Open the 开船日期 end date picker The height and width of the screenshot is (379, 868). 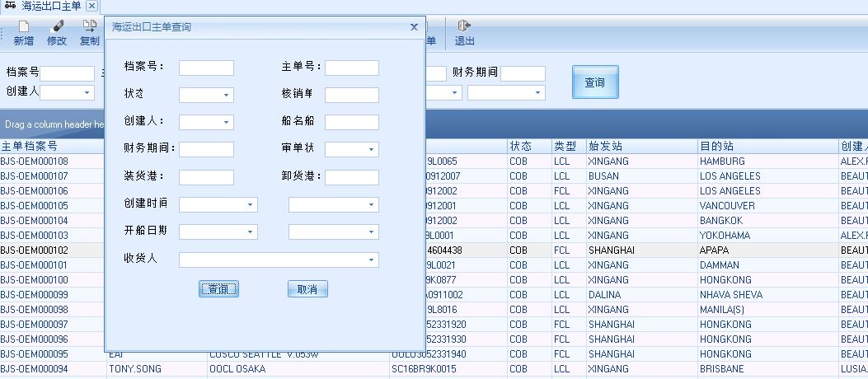coord(372,232)
